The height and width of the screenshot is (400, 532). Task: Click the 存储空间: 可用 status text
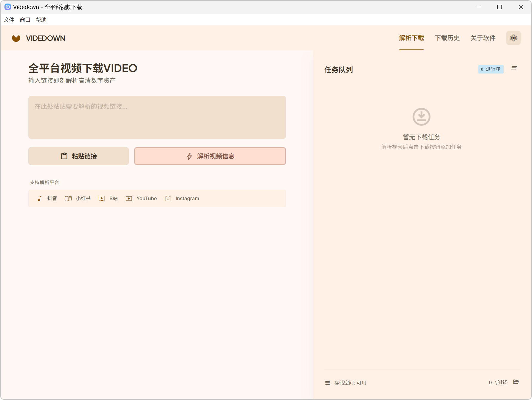coord(350,383)
